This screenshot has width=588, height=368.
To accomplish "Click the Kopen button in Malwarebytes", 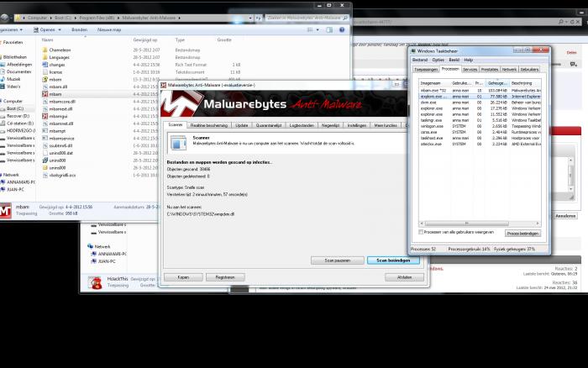I will click(183, 277).
